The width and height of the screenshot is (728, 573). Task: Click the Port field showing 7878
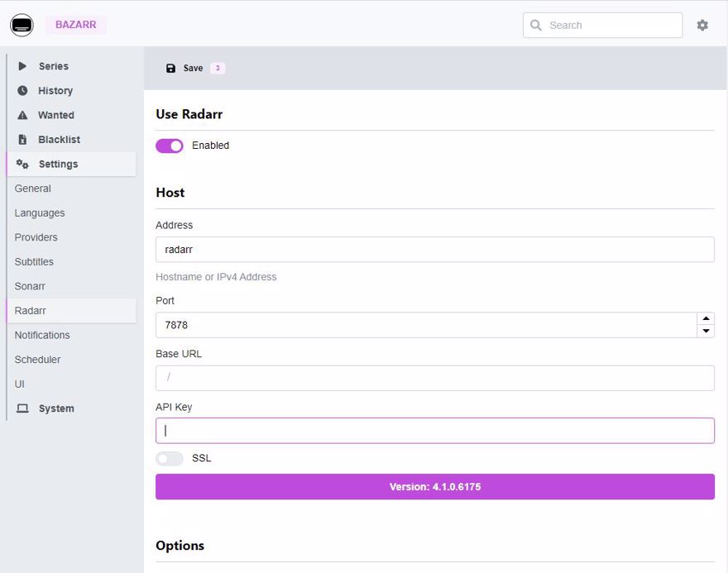[x=426, y=325]
